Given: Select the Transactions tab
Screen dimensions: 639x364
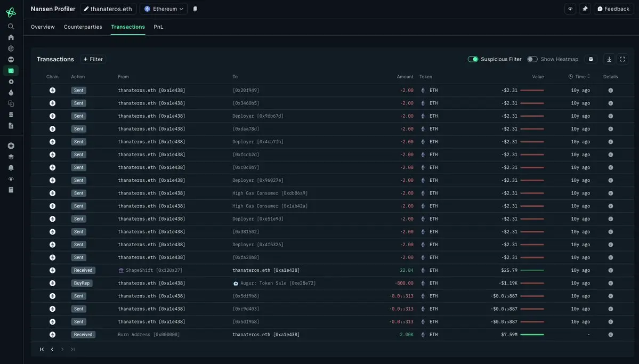Looking at the screenshot, I should point(128,27).
